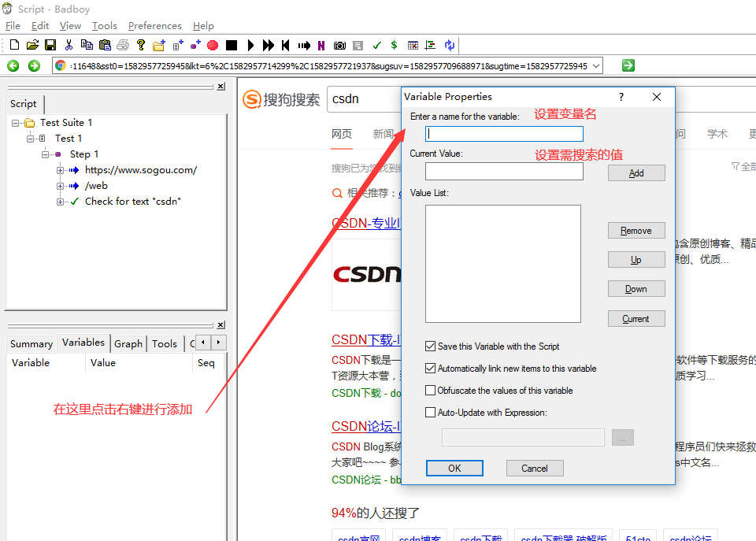Expand the https://www.sogou.com/ request node

point(61,170)
